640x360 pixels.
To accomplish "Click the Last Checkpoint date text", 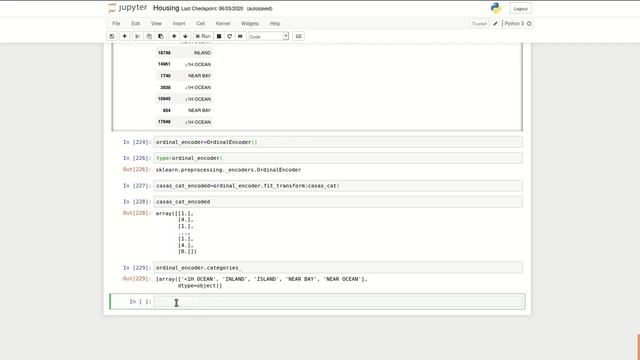I will click(x=212, y=9).
